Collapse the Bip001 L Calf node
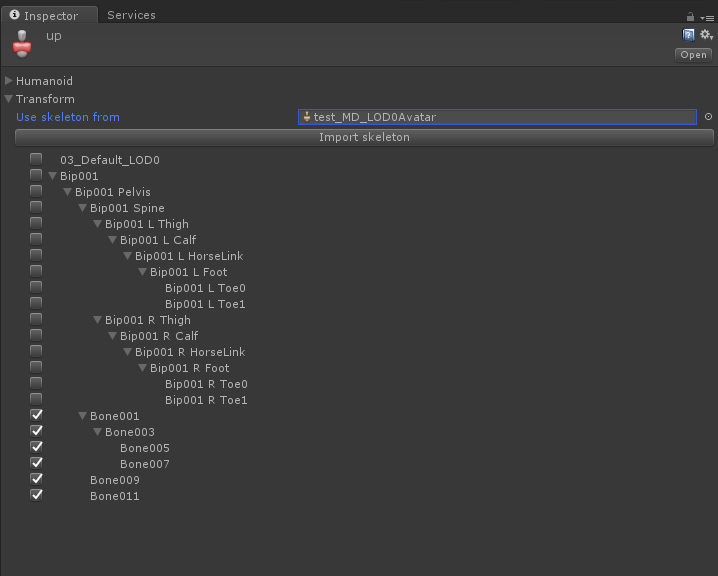 point(113,240)
